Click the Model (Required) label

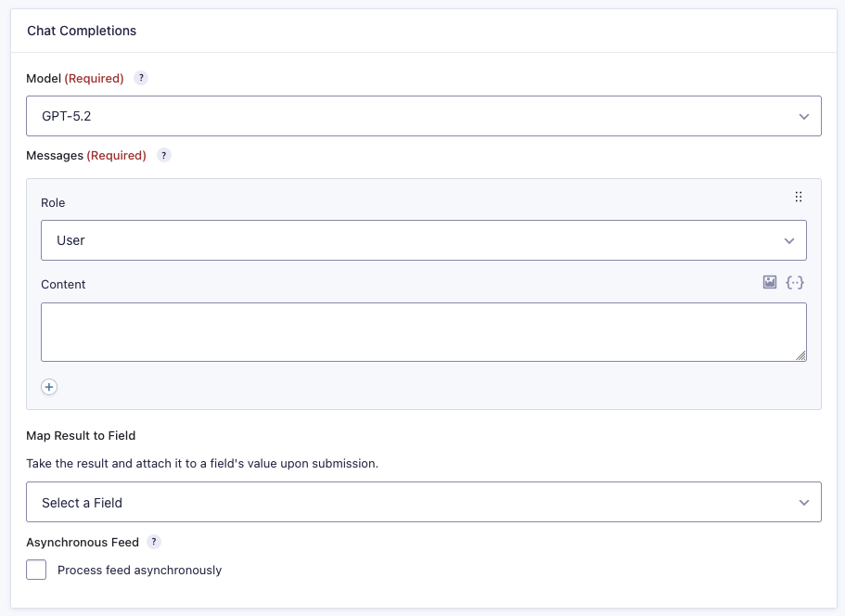coord(75,79)
